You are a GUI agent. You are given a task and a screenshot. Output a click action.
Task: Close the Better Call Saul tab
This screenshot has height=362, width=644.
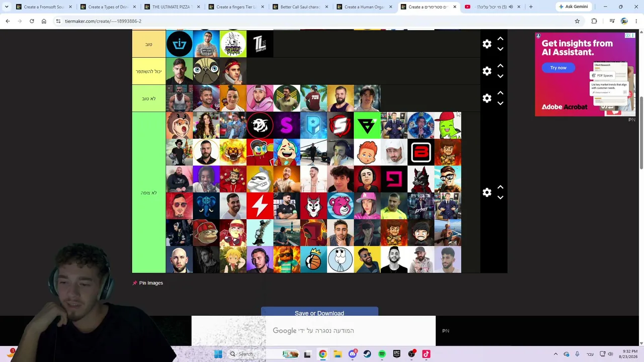coord(327,7)
